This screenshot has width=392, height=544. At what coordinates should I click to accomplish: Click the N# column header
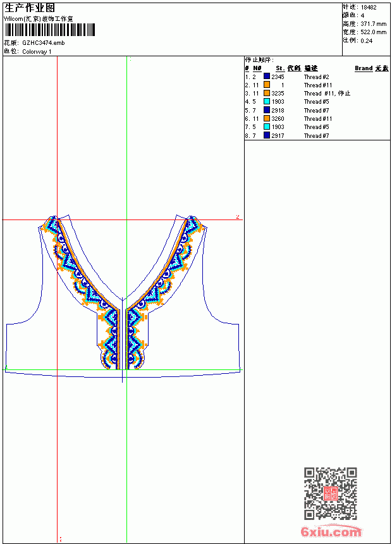(257, 68)
